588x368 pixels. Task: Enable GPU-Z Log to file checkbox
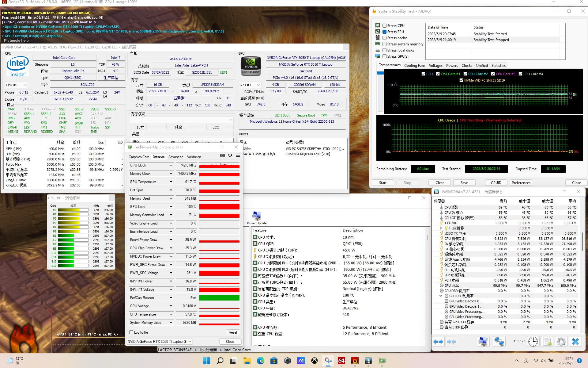tap(131, 332)
